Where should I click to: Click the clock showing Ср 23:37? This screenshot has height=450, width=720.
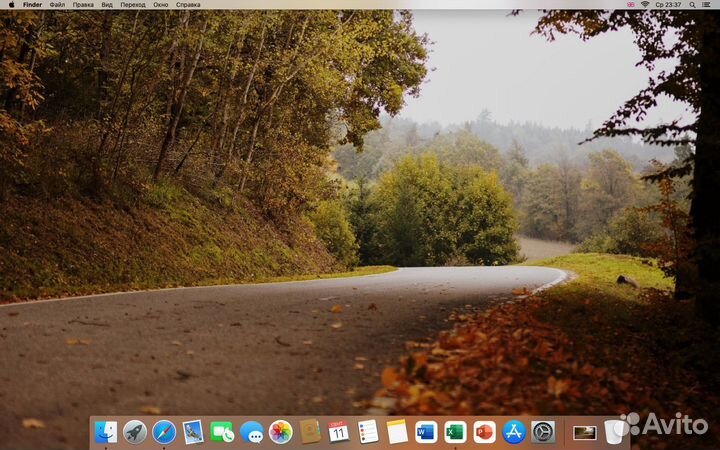pyautogui.click(x=668, y=5)
